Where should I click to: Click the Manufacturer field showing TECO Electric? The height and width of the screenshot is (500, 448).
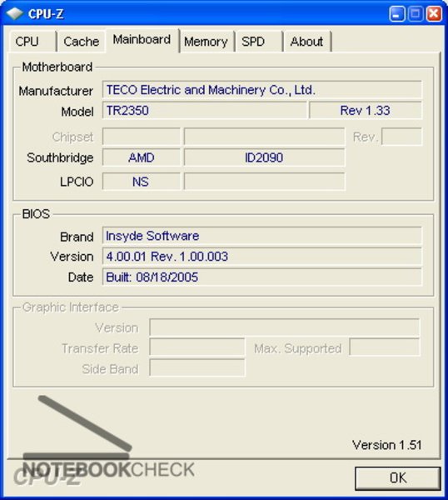tap(262, 90)
